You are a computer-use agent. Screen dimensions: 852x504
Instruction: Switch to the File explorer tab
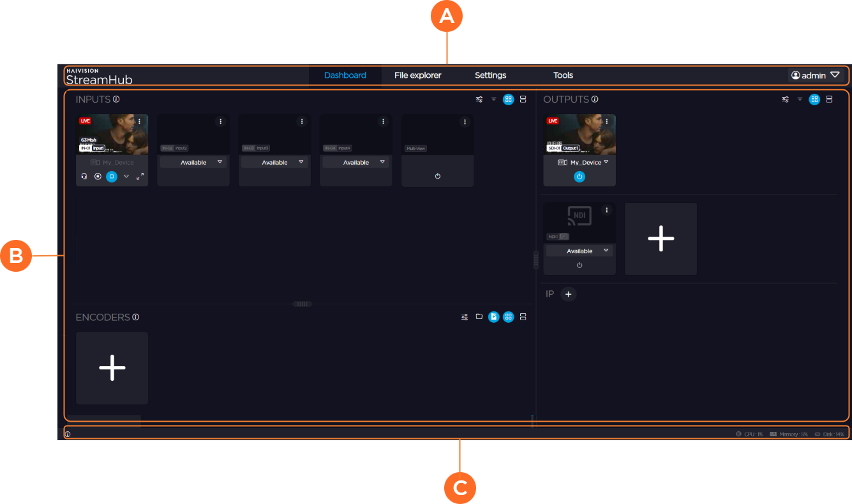pos(417,75)
